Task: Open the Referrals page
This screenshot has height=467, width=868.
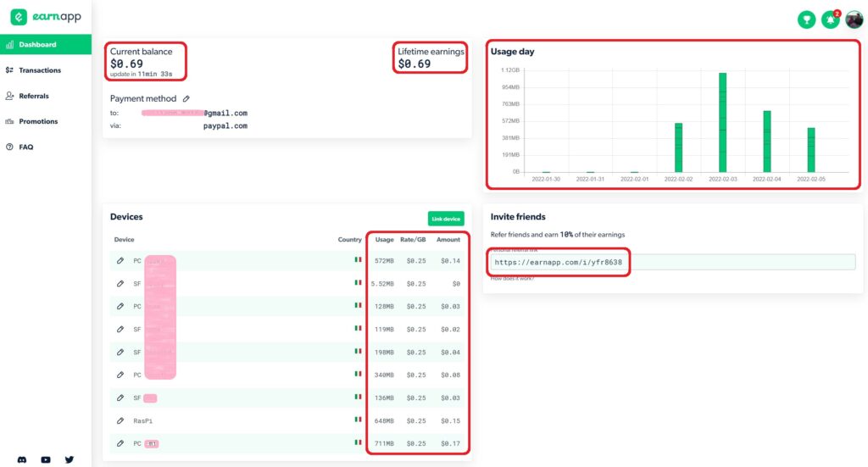Action: [x=34, y=96]
